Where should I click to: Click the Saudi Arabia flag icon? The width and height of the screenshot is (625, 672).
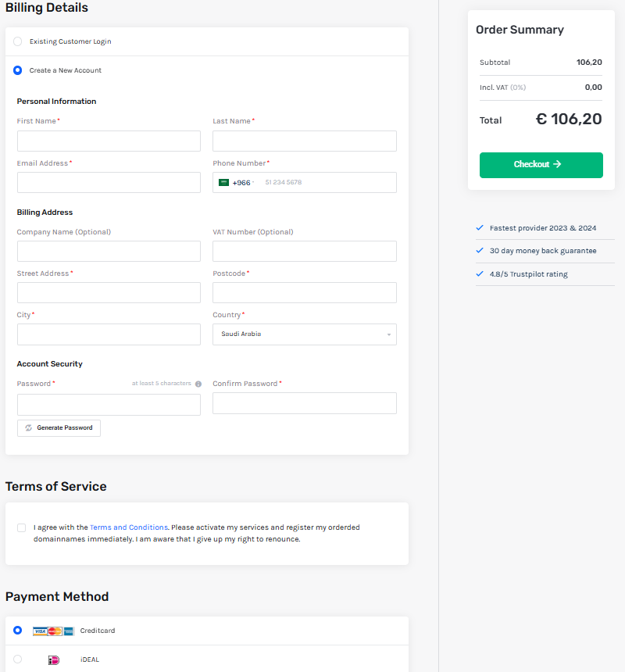click(223, 183)
